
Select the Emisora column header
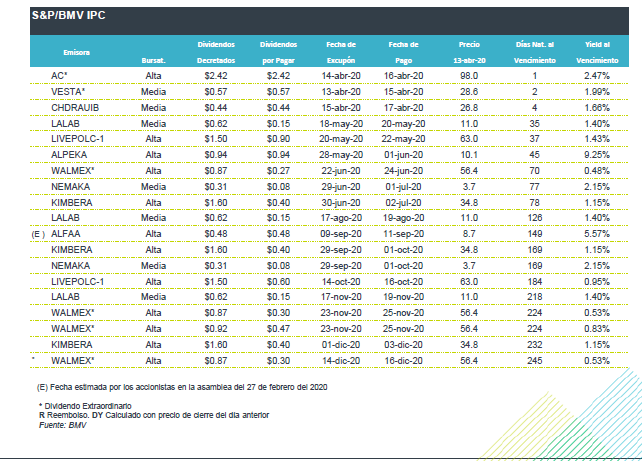pyautogui.click(x=77, y=52)
